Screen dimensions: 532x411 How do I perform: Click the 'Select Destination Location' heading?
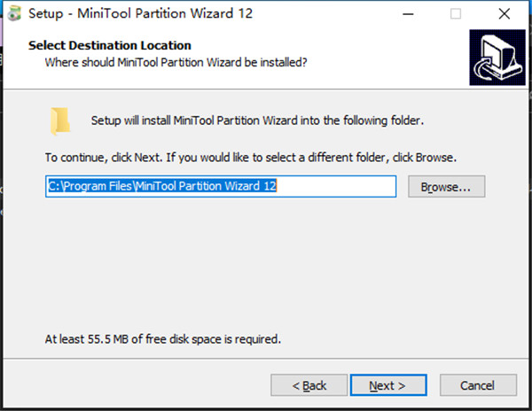(110, 45)
